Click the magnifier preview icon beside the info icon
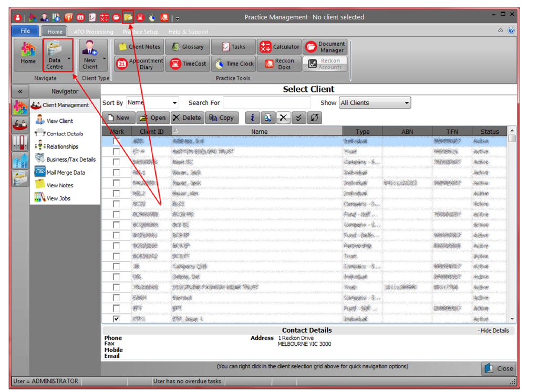 [x=268, y=118]
